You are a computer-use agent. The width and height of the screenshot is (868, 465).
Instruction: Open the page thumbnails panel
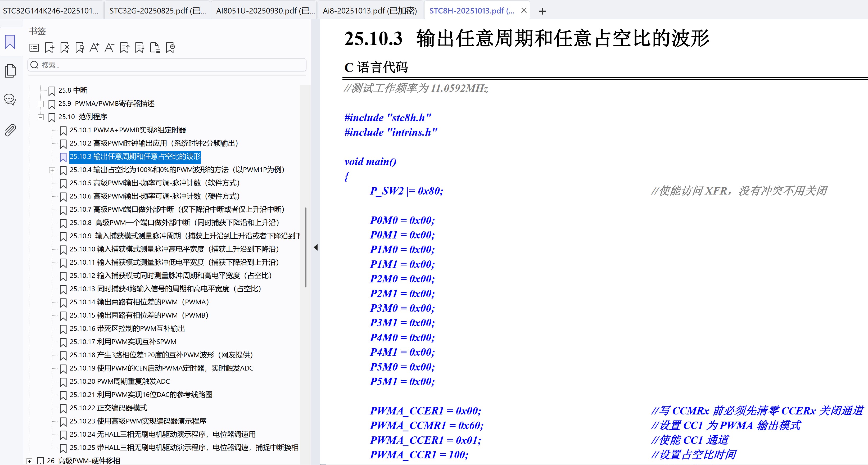coord(10,71)
